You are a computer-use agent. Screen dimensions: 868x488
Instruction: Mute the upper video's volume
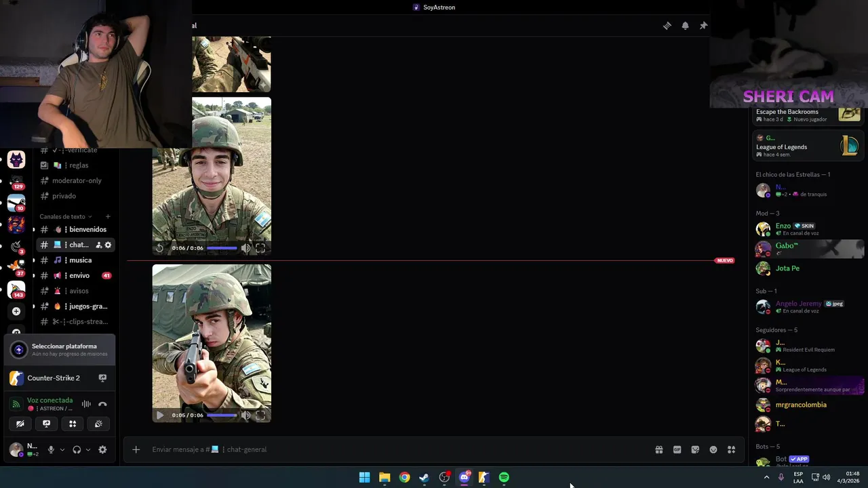245,248
